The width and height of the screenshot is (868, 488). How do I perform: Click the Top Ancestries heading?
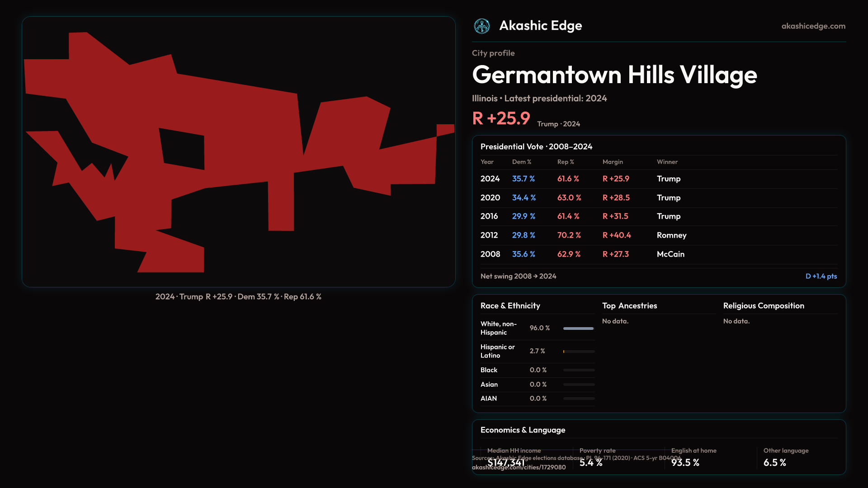(629, 306)
